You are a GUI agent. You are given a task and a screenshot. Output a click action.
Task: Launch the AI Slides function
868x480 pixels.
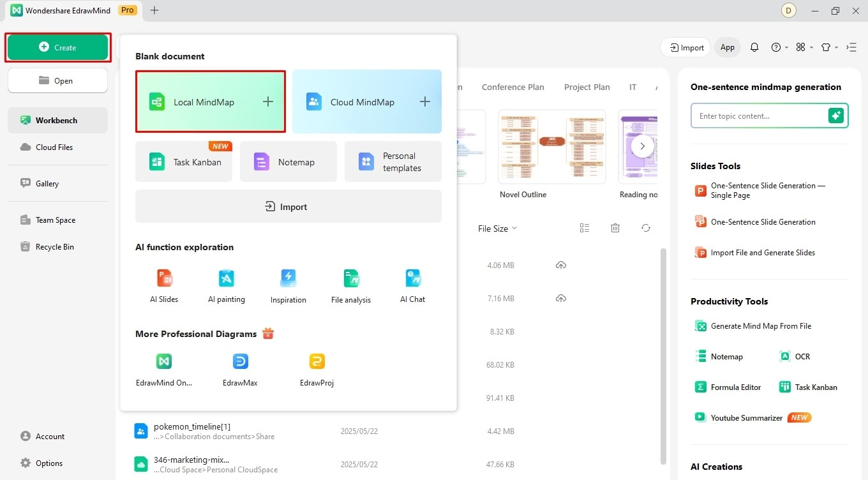pos(165,286)
